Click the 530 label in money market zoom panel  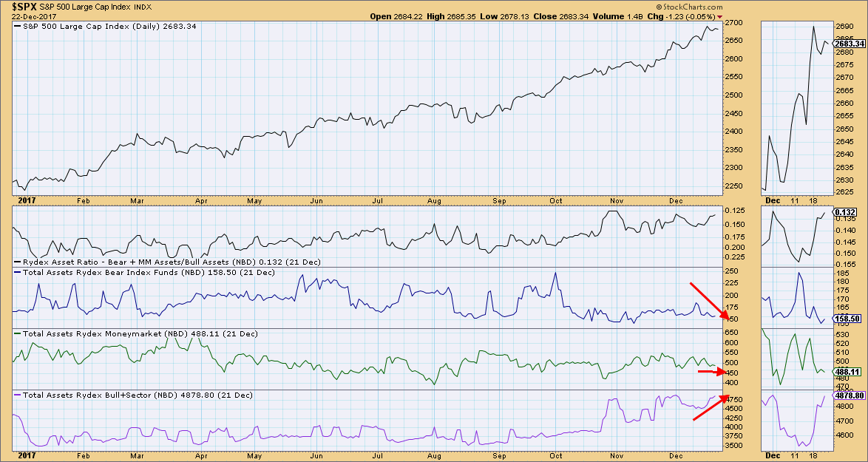[x=841, y=335]
